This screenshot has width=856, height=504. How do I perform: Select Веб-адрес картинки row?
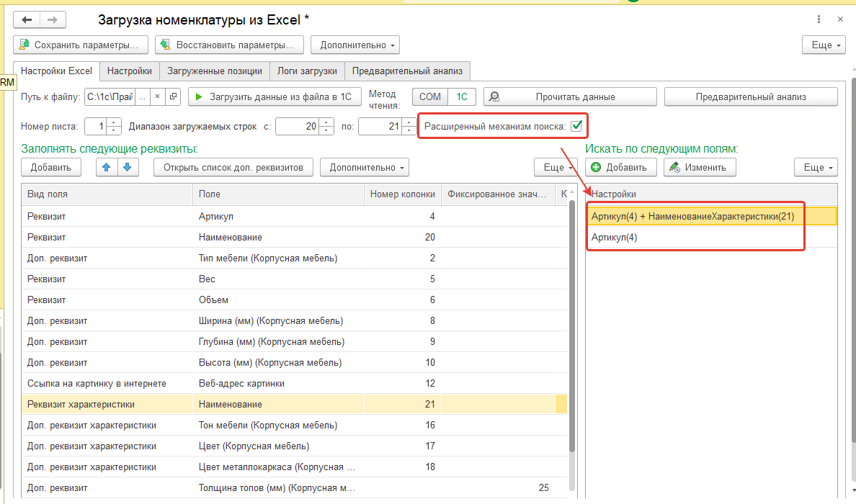click(295, 384)
